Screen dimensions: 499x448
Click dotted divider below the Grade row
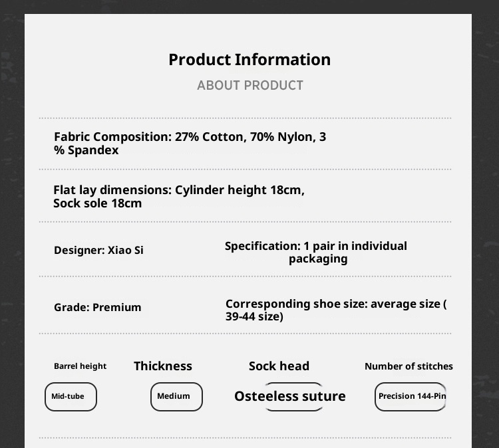245,334
